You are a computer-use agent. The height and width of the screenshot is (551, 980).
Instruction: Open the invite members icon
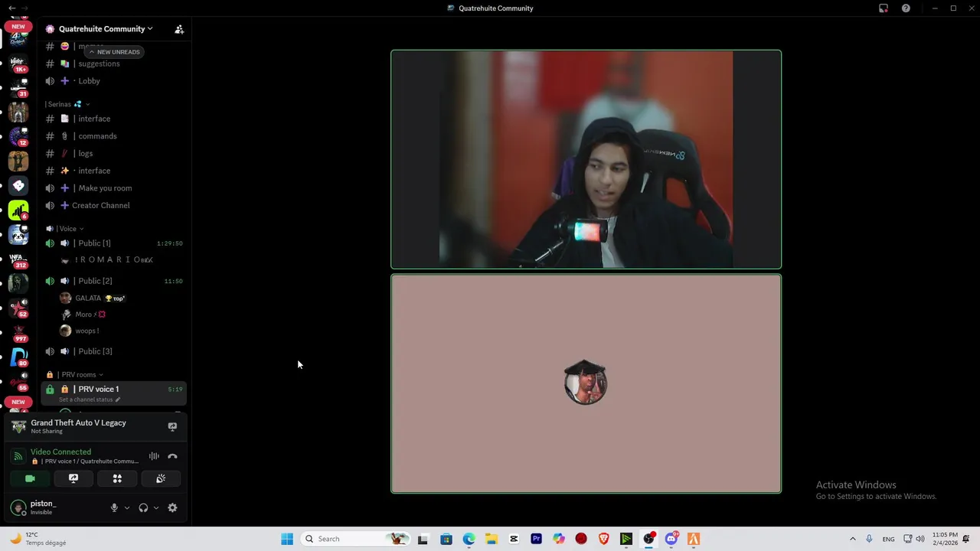[179, 29]
